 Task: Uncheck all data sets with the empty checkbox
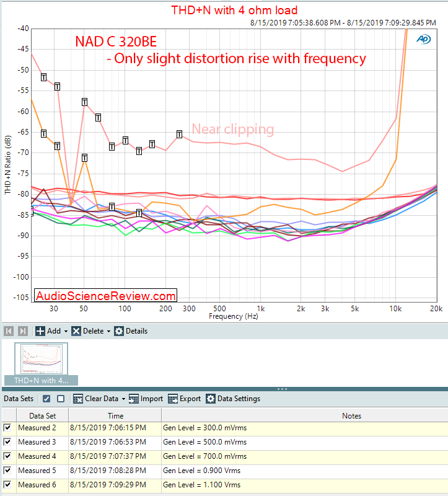coord(61,399)
